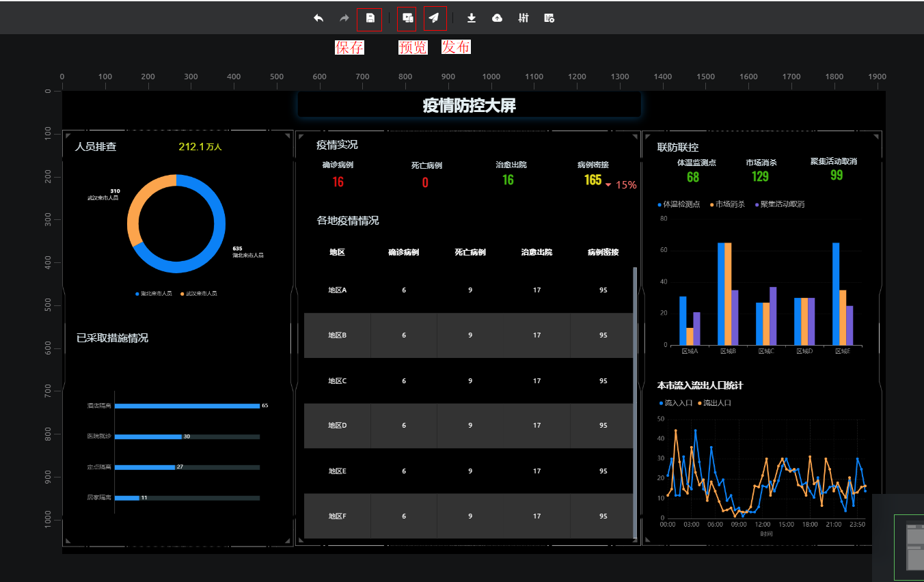924x582 pixels.
Task: Select the 地区D row label
Action: (337, 426)
